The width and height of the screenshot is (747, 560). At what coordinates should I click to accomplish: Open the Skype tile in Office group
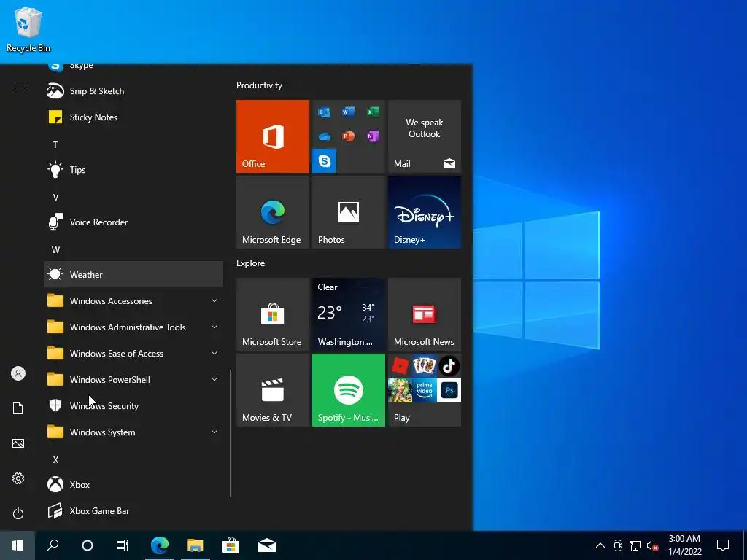click(325, 160)
